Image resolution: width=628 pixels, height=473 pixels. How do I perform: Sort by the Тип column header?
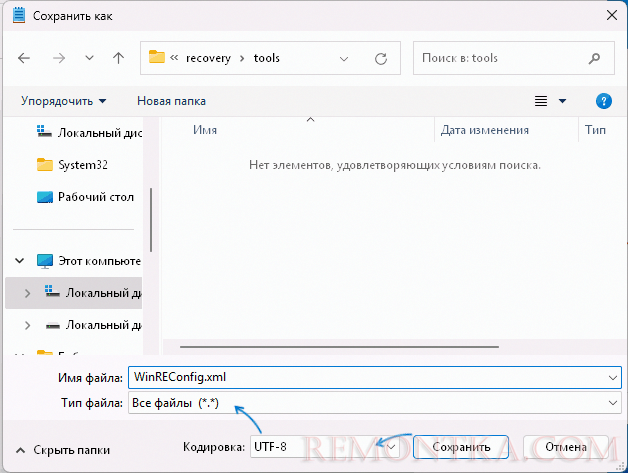coord(595,130)
